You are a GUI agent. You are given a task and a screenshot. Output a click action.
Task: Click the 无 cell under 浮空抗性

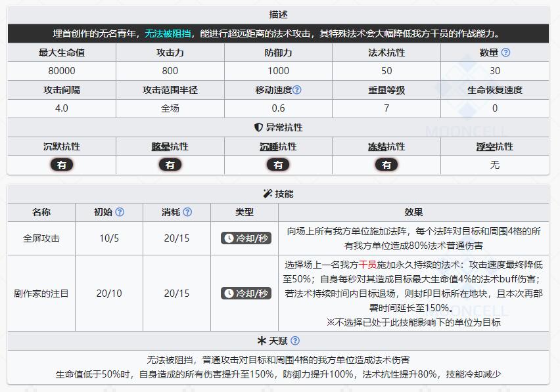496,165
